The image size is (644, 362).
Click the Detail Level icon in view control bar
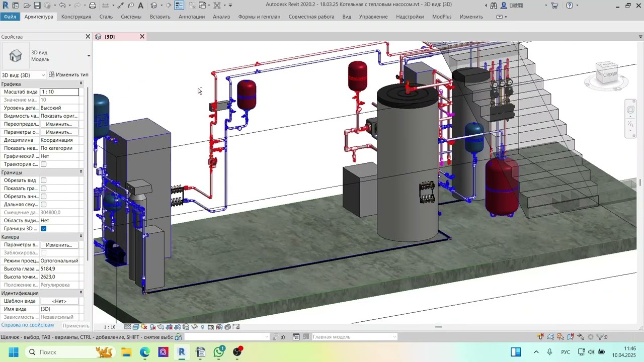(128, 327)
